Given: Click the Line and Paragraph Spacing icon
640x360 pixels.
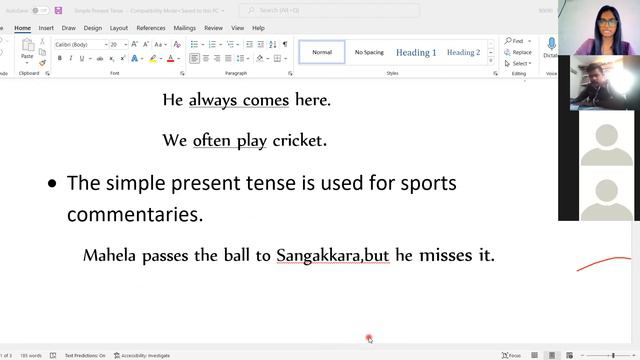Looking at the screenshot, I should 240,59.
